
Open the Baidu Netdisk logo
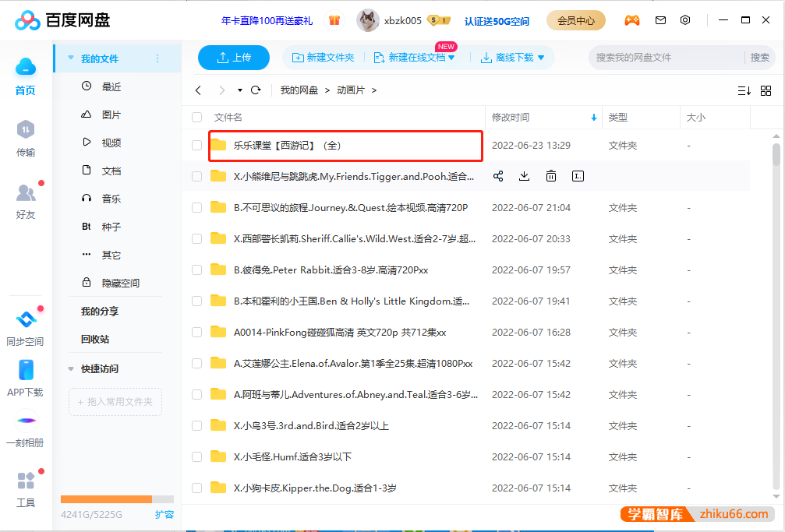pos(62,20)
